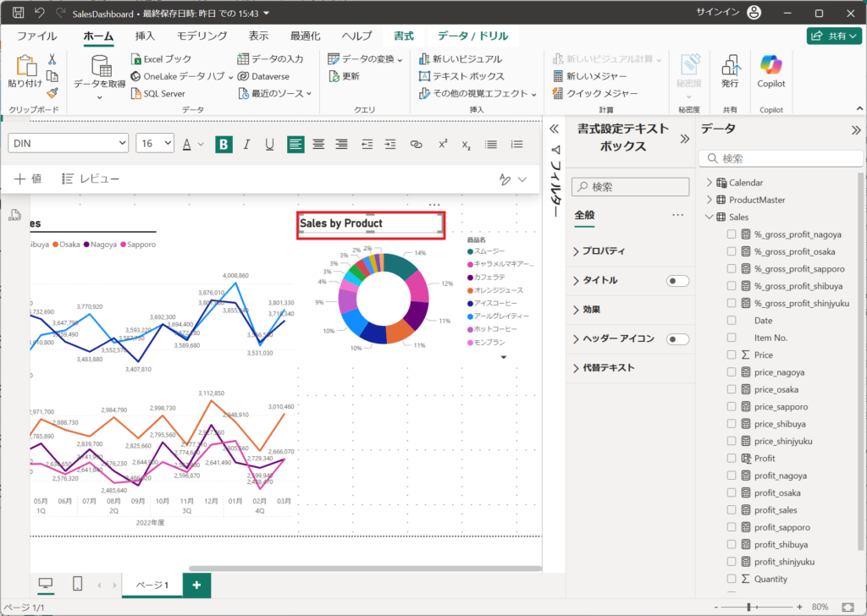Insert a bulleted list
Image resolution: width=867 pixels, height=616 pixels.
[x=491, y=144]
